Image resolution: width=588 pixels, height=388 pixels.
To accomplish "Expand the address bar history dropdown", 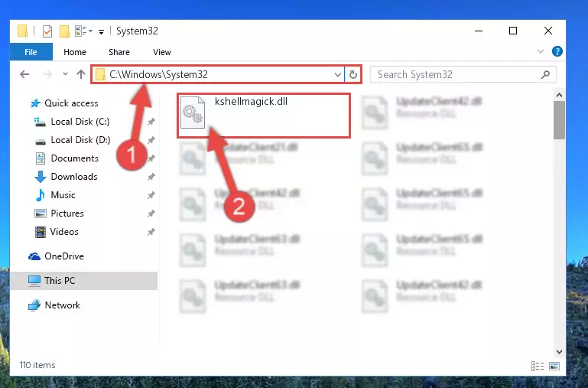I will pos(337,75).
